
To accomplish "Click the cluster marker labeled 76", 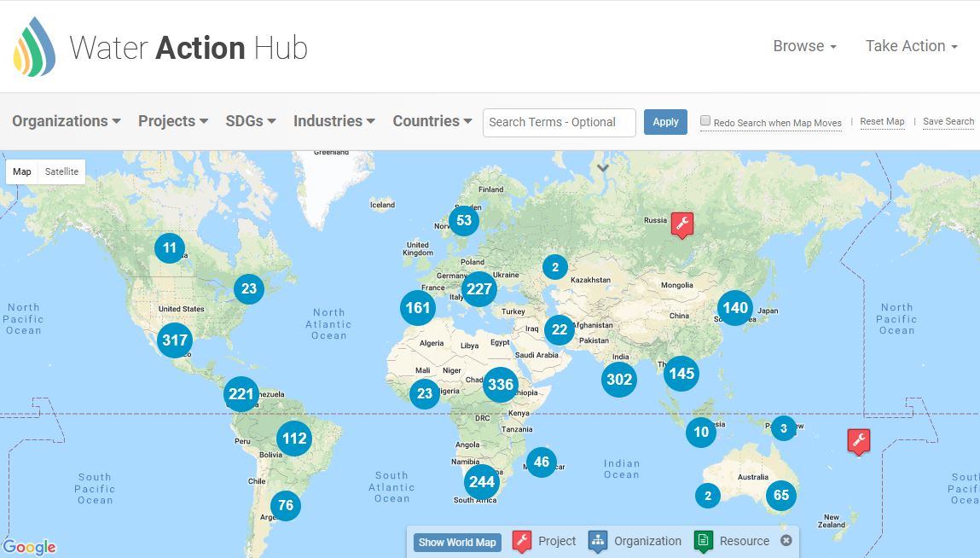I will 286,505.
